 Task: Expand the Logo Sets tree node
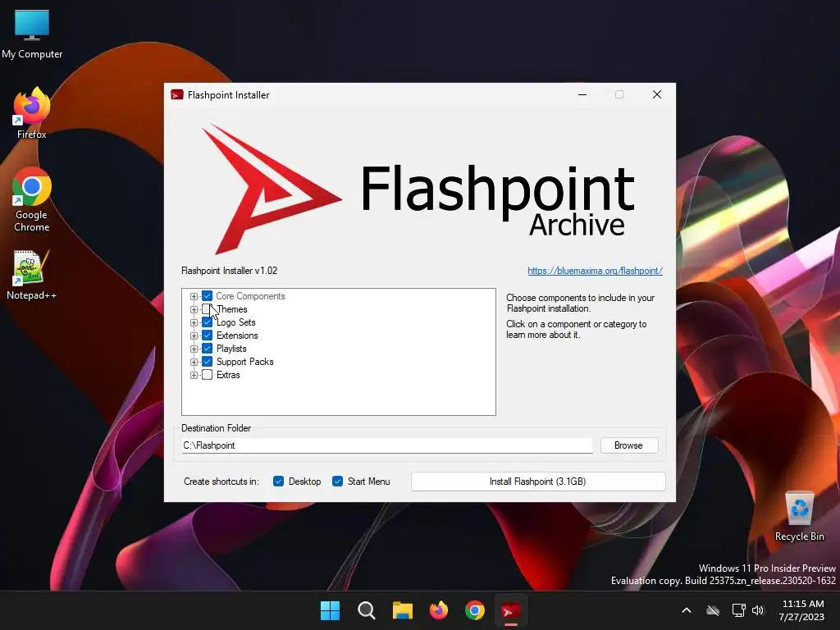click(194, 322)
